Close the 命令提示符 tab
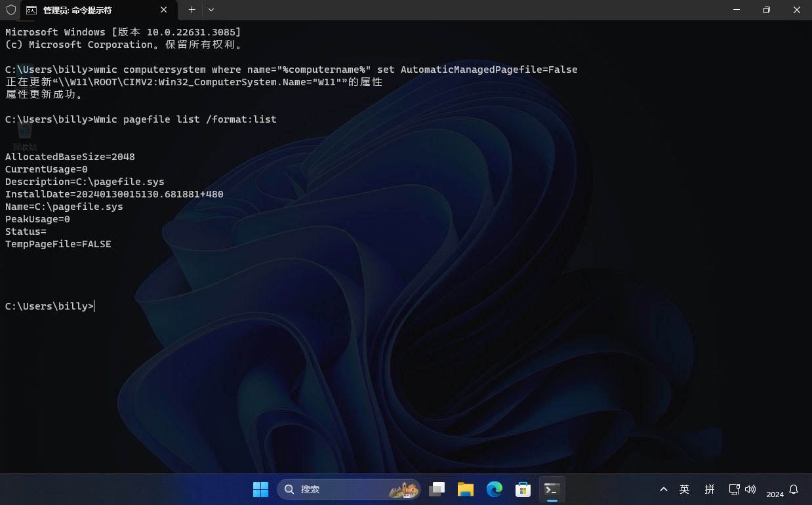Viewport: 812px width, 505px height. point(164,10)
